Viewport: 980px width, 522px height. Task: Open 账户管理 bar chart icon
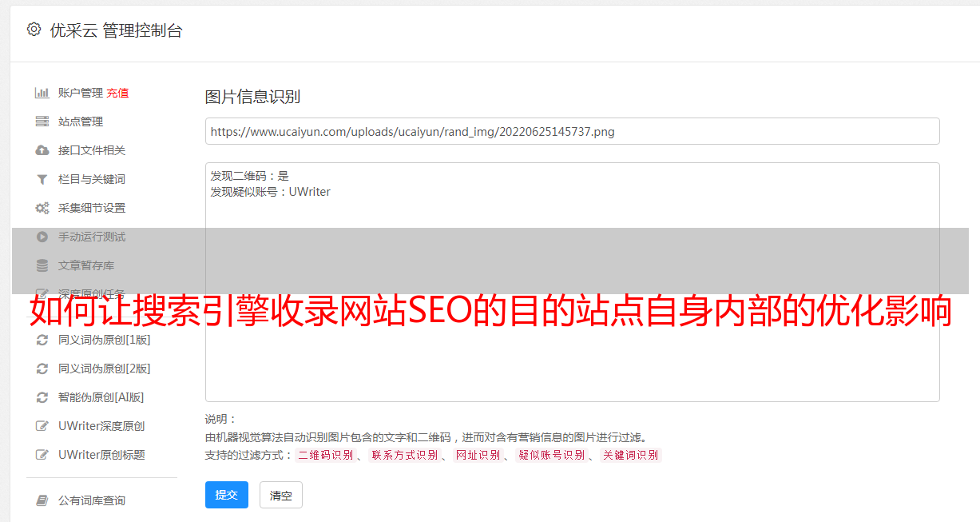pyautogui.click(x=42, y=93)
